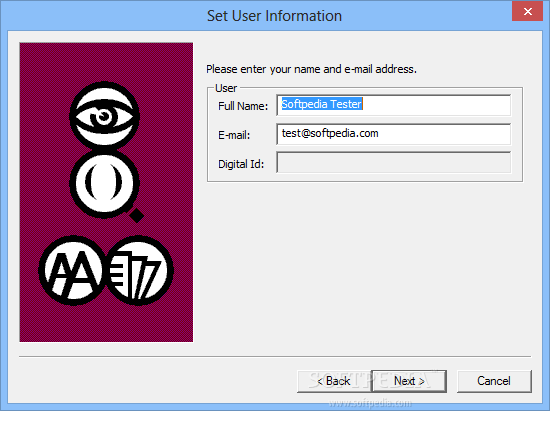The height and width of the screenshot is (421, 550).
Task: Click the 'Full Name:' label
Action: coord(243,106)
